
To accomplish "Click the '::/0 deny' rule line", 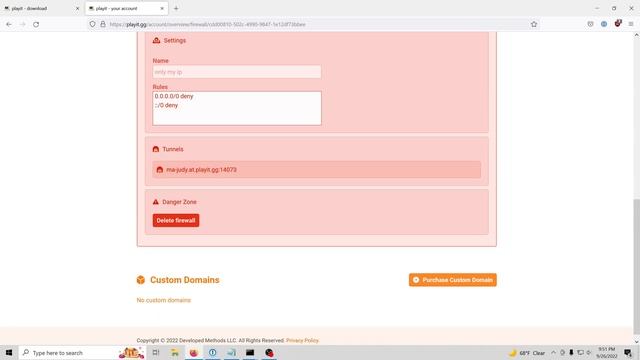I will pyautogui.click(x=167, y=105).
